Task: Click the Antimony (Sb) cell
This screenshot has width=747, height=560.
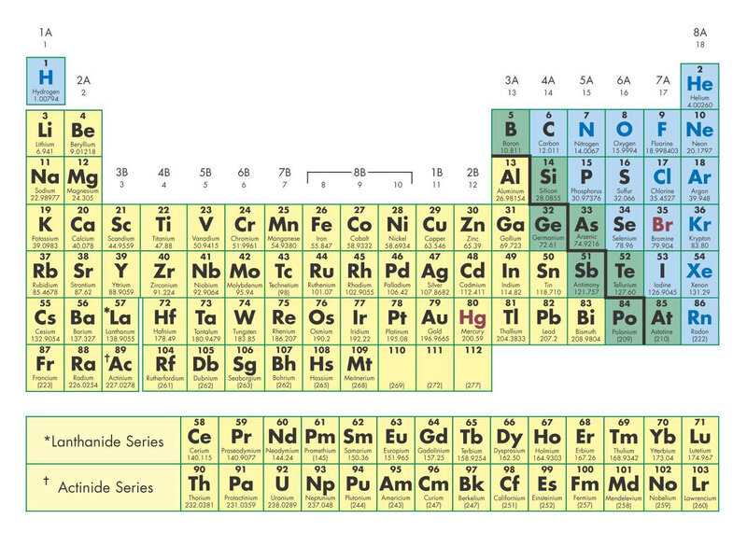Action: point(586,274)
